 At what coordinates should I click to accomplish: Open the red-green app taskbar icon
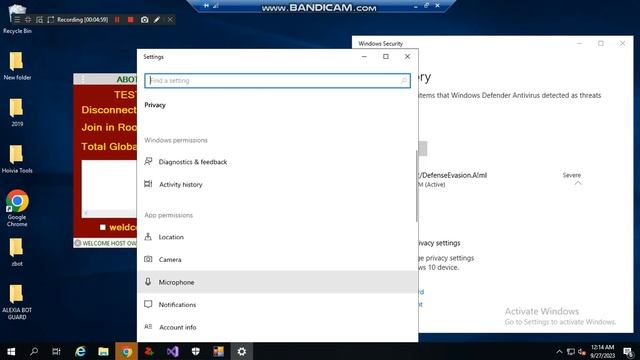pos(149,351)
